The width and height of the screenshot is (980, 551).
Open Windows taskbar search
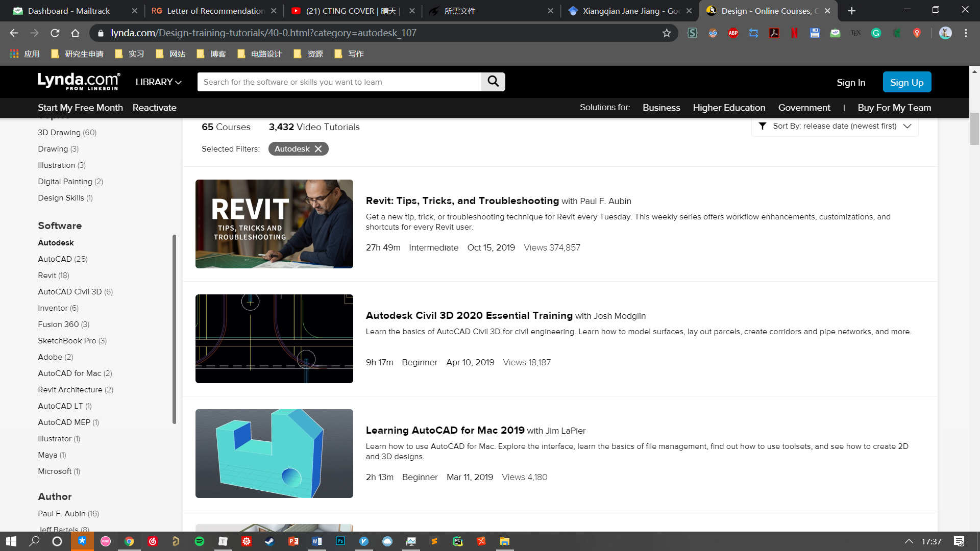click(x=34, y=541)
